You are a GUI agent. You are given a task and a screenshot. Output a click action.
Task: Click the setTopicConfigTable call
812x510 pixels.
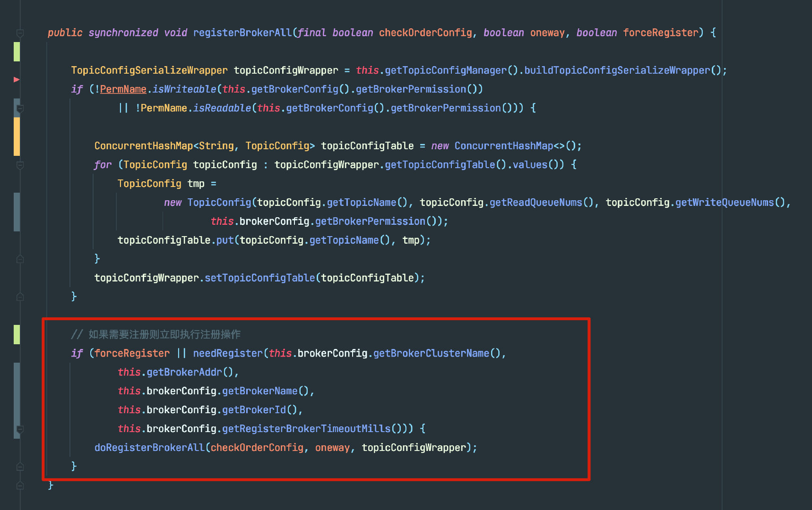pyautogui.click(x=260, y=278)
